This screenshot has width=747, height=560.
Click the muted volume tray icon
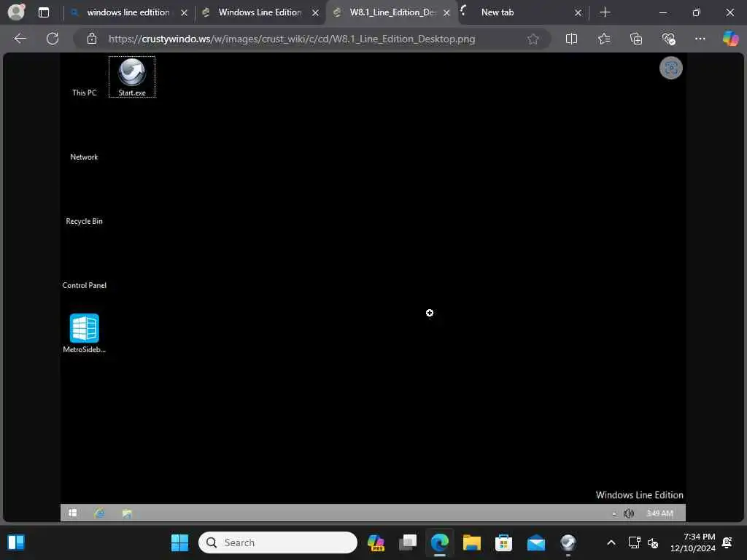click(653, 542)
